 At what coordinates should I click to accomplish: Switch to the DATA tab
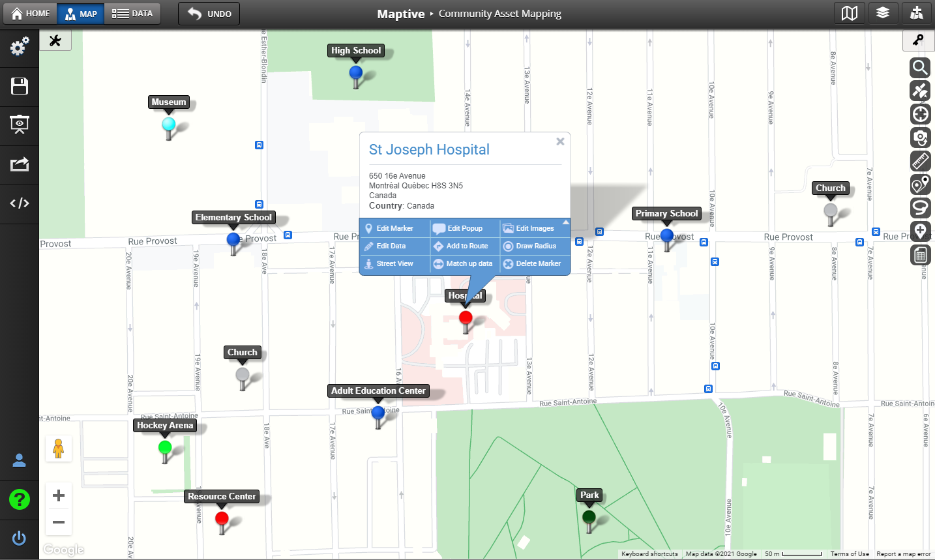click(x=132, y=14)
